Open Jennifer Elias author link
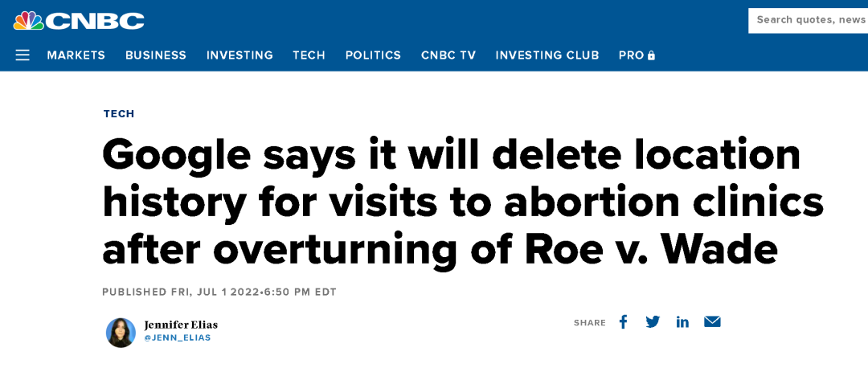868x368 pixels. pos(181,325)
